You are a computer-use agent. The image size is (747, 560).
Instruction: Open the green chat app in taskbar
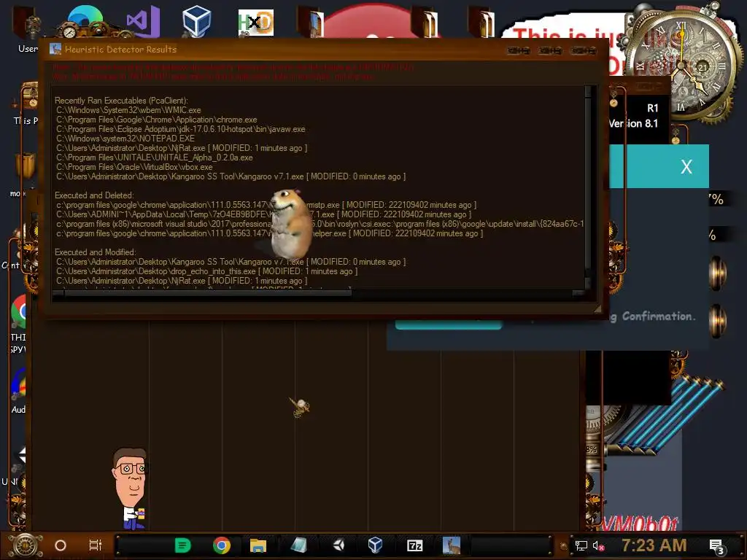183,545
